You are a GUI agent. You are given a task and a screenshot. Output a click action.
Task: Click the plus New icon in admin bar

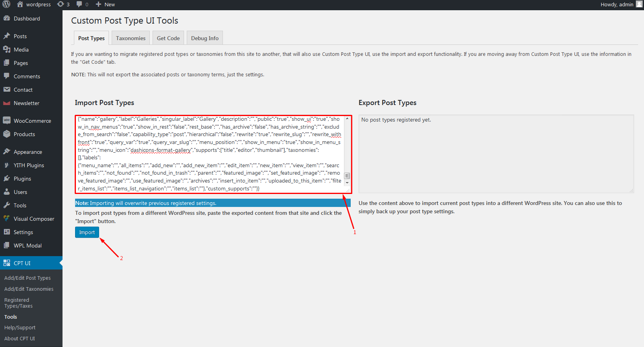pos(99,4)
